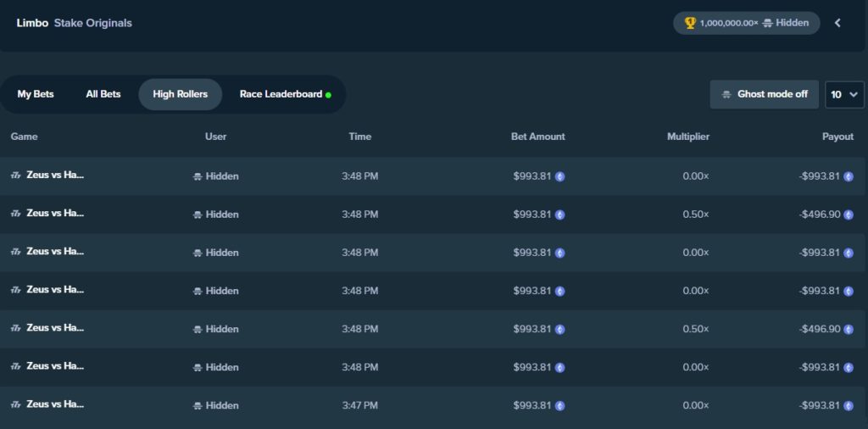The height and width of the screenshot is (429, 868).
Task: Open the All Bets tab
Action: click(103, 94)
